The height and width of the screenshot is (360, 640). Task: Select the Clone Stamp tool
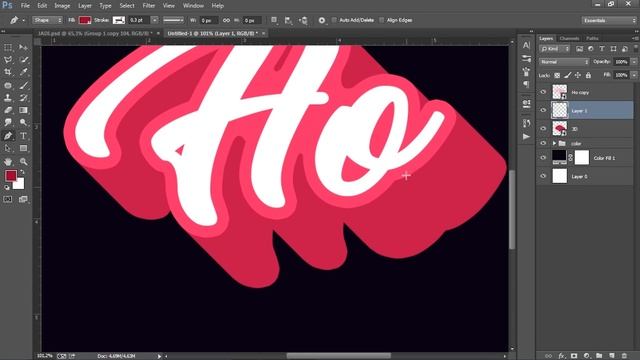(8, 98)
